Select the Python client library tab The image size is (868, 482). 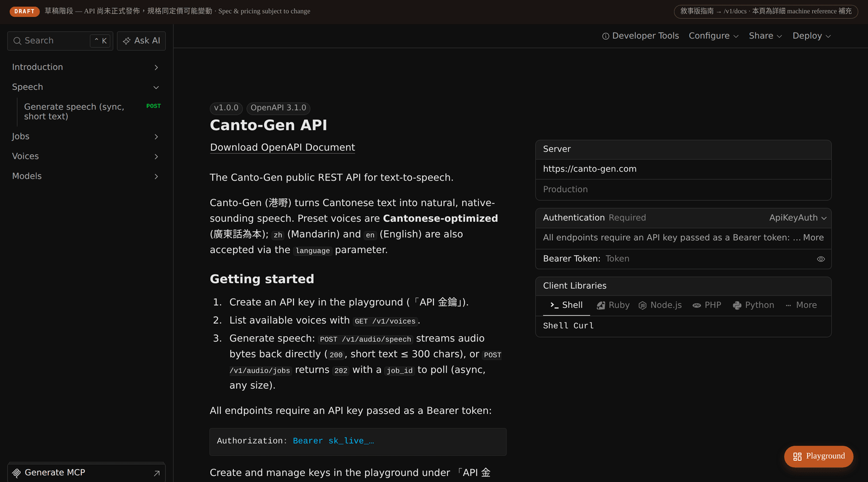[754, 305]
